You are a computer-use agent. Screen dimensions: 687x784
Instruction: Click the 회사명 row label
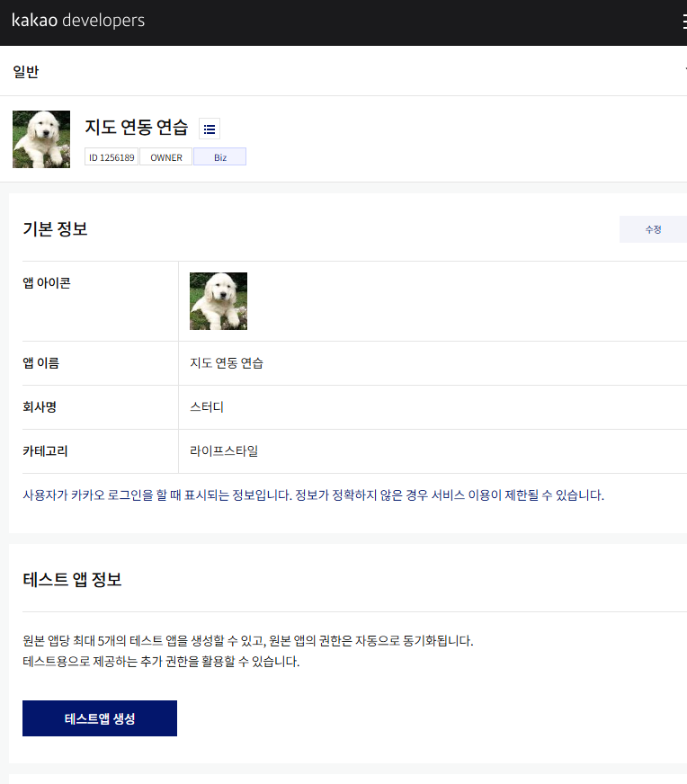point(40,407)
